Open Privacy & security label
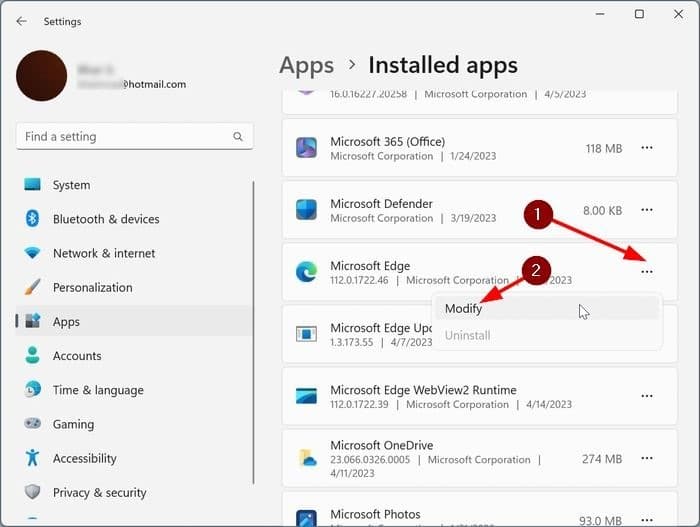Screen dimensions: 700x527 point(100,493)
